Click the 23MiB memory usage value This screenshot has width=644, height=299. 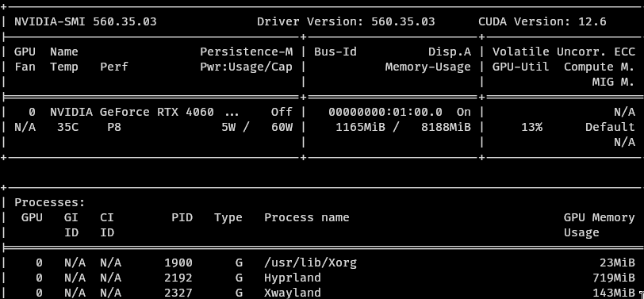[x=617, y=263]
